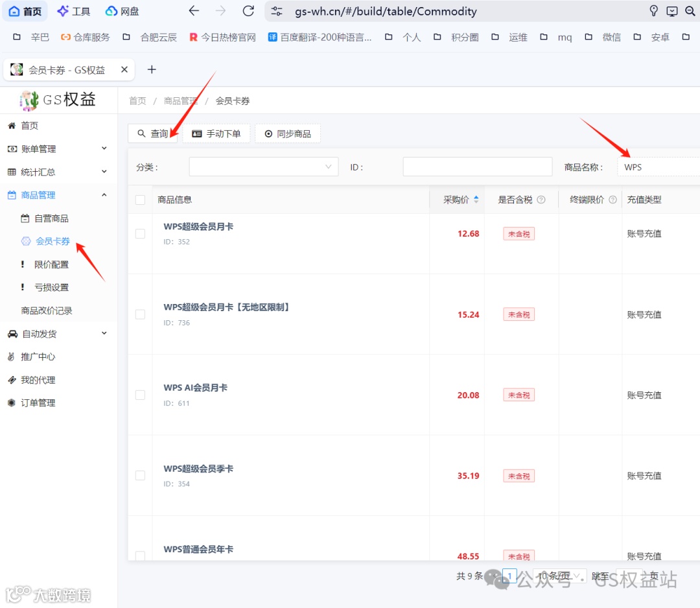The width and height of the screenshot is (700, 608).
Task: Open the 运维 bookmark folder
Action: point(509,37)
